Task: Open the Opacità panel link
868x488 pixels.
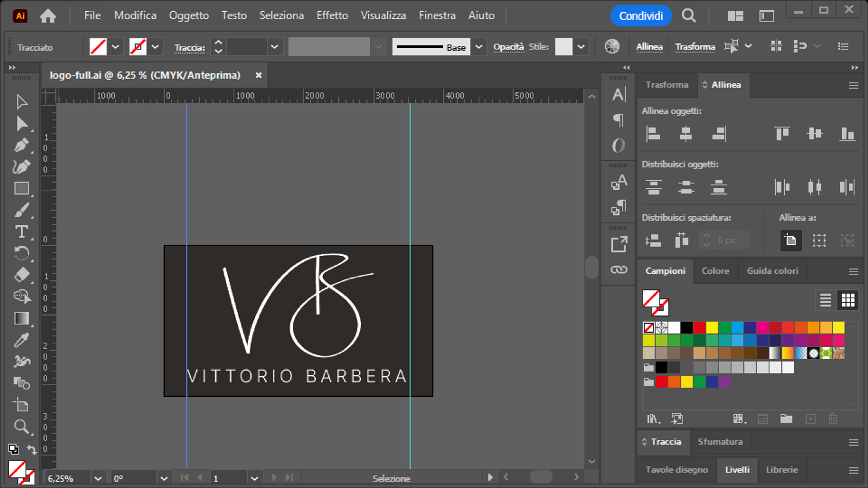Action: [508, 47]
